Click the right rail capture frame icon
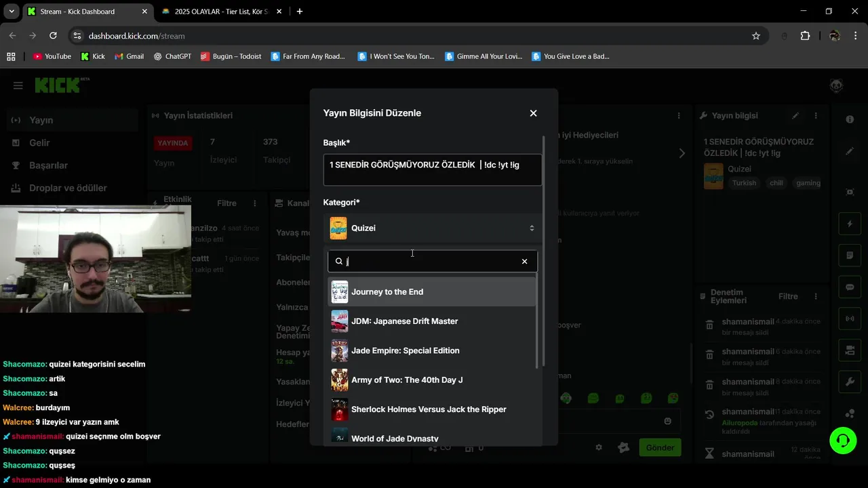The height and width of the screenshot is (488, 868). (x=850, y=192)
